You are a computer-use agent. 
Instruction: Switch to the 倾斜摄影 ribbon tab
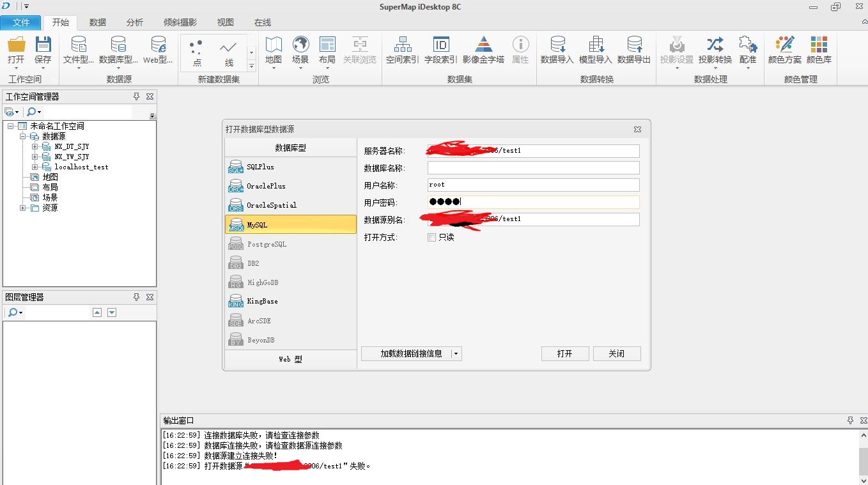[x=180, y=22]
